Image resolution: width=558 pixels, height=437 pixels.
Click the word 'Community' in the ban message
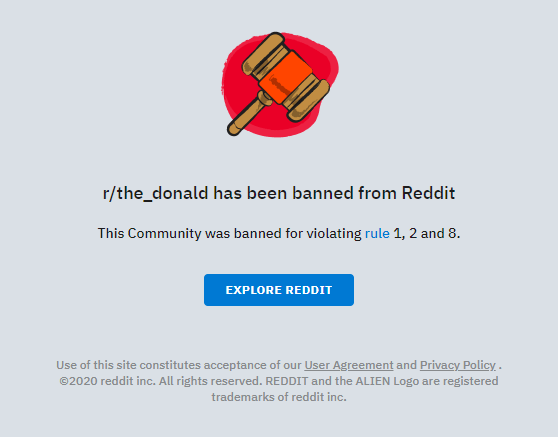click(x=164, y=233)
